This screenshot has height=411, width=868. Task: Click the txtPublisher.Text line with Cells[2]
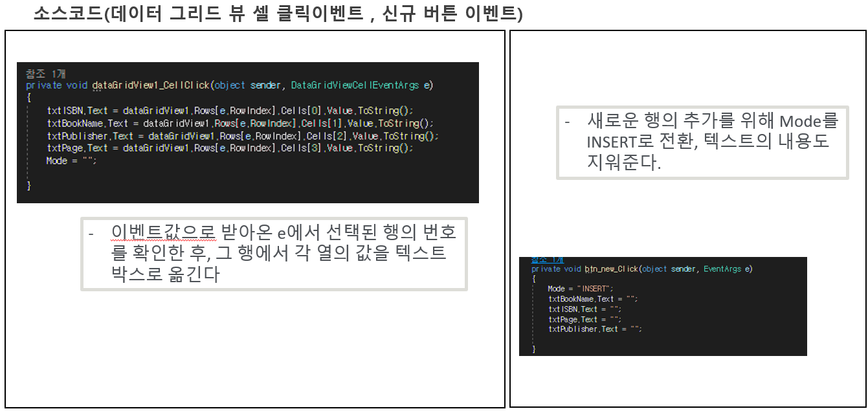point(243,136)
